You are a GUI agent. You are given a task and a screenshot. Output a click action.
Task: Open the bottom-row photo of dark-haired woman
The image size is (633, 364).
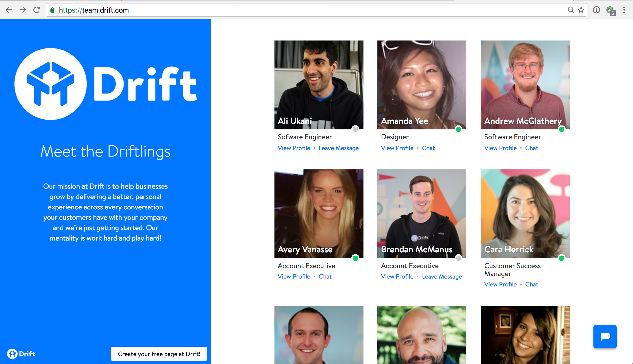coord(525,335)
